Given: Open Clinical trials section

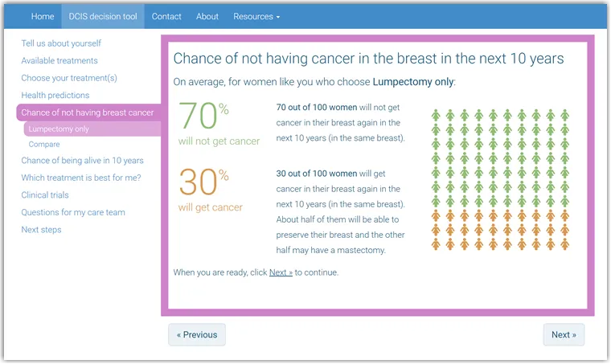Looking at the screenshot, I should tap(45, 195).
